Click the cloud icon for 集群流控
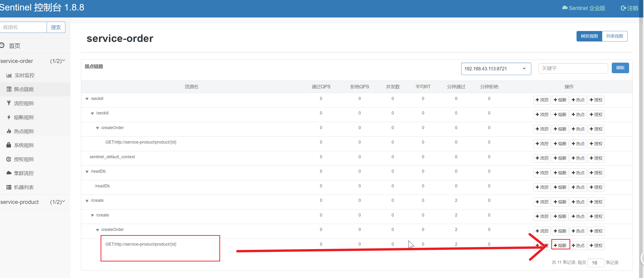Image resolution: width=644 pixels, height=278 pixels. click(9, 173)
